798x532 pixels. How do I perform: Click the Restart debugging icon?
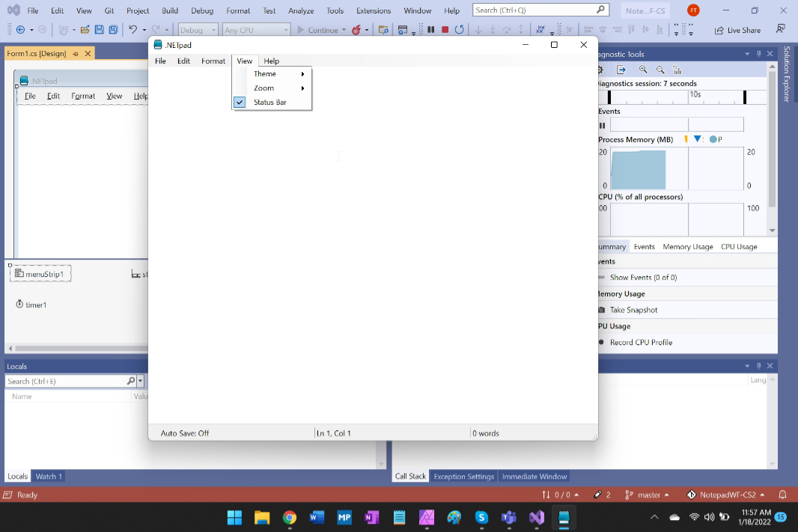point(459,30)
